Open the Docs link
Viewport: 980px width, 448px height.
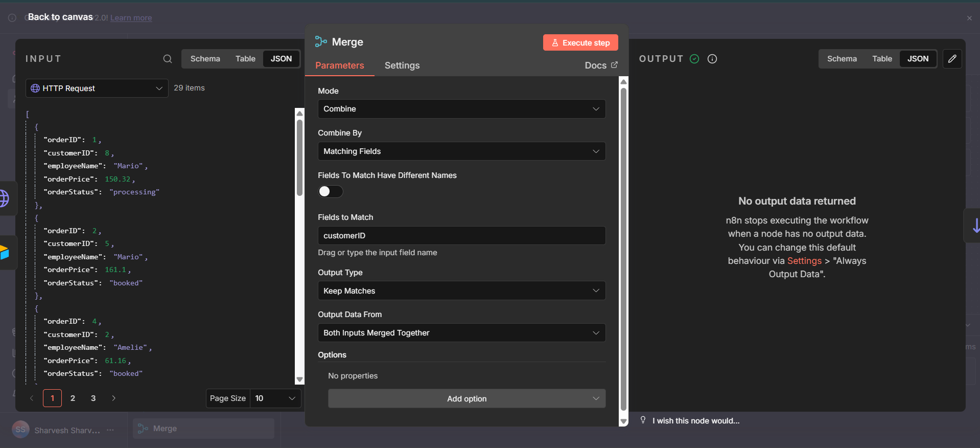(600, 65)
